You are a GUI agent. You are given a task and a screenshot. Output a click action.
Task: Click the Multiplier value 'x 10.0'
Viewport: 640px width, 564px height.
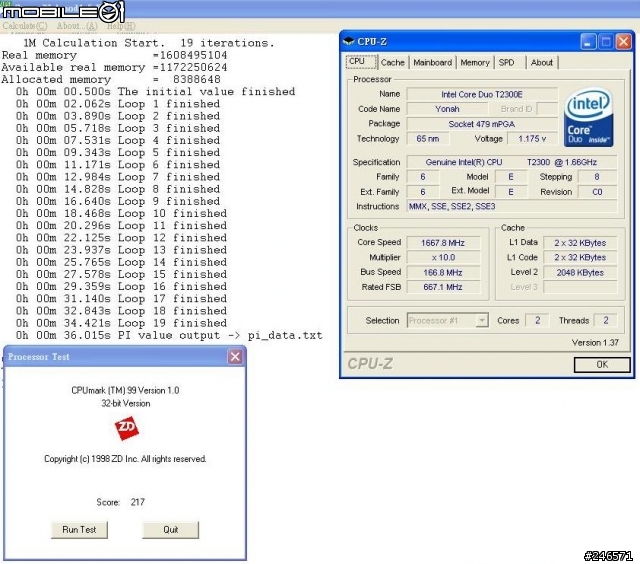(x=443, y=258)
